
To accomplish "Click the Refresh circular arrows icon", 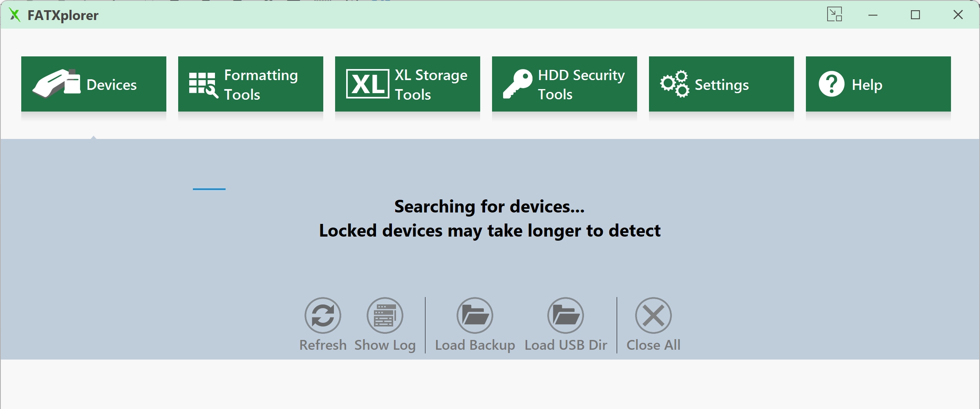I will (323, 315).
